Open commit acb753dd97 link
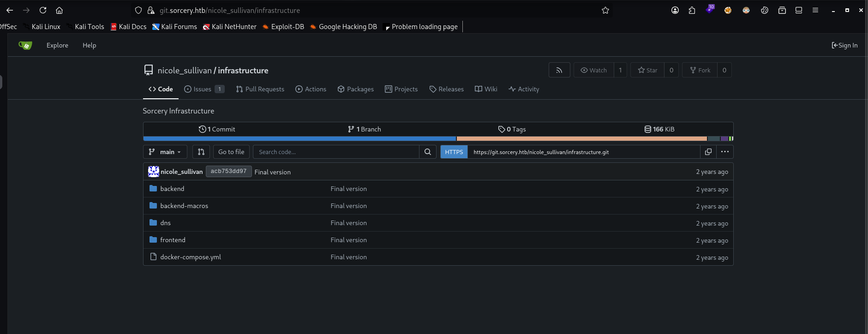The image size is (868, 334). click(x=228, y=172)
